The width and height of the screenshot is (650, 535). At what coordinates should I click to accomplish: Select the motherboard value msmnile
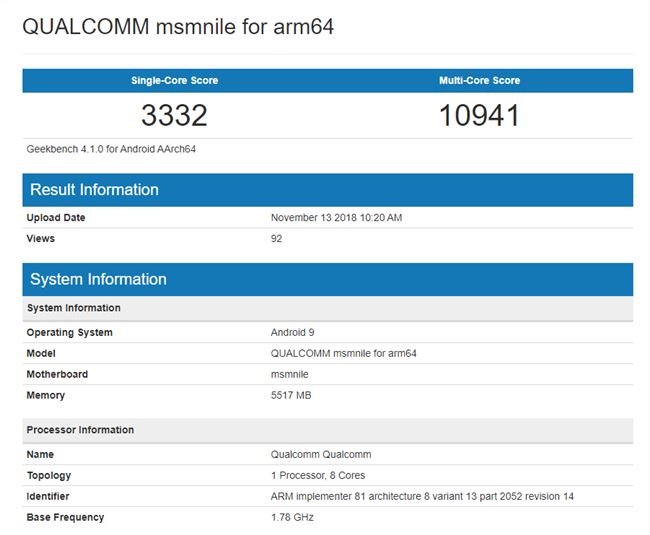[x=289, y=374]
